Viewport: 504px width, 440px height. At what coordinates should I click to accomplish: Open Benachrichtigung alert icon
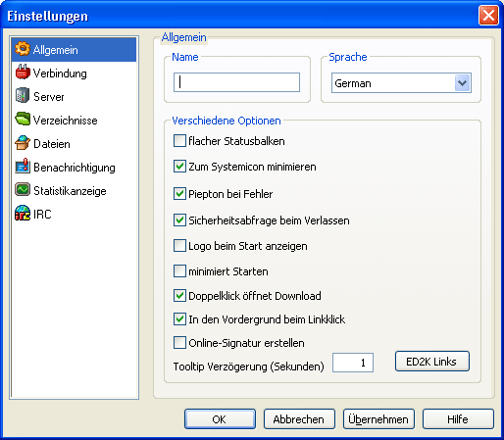[x=23, y=167]
